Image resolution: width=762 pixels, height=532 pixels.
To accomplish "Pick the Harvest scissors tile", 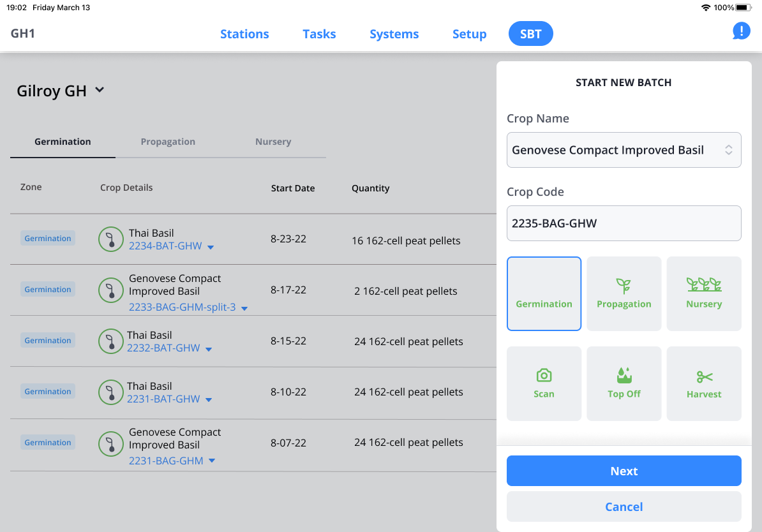I will tap(704, 383).
